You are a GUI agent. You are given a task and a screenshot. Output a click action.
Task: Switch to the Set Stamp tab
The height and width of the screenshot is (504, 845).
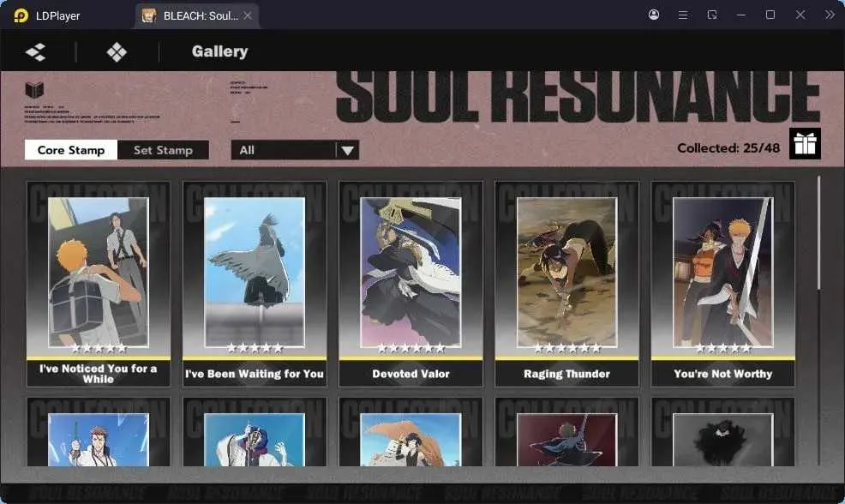[164, 150]
